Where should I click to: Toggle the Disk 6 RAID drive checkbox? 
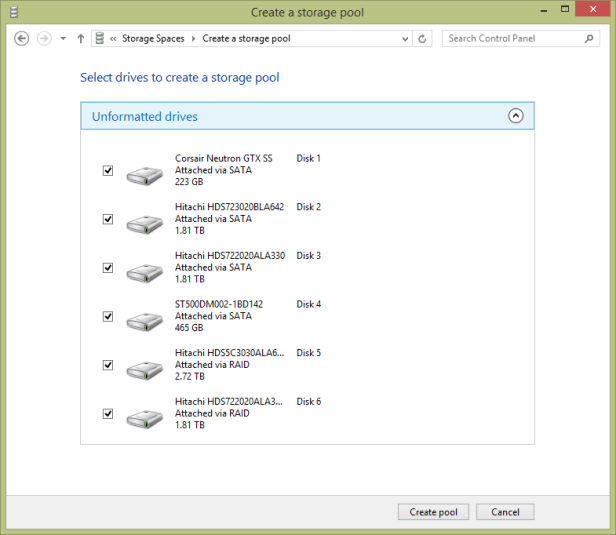108,413
